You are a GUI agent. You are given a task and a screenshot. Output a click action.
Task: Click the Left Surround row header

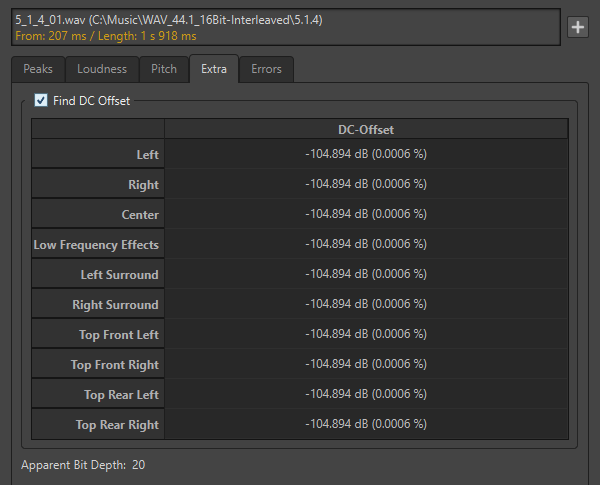pos(98,275)
